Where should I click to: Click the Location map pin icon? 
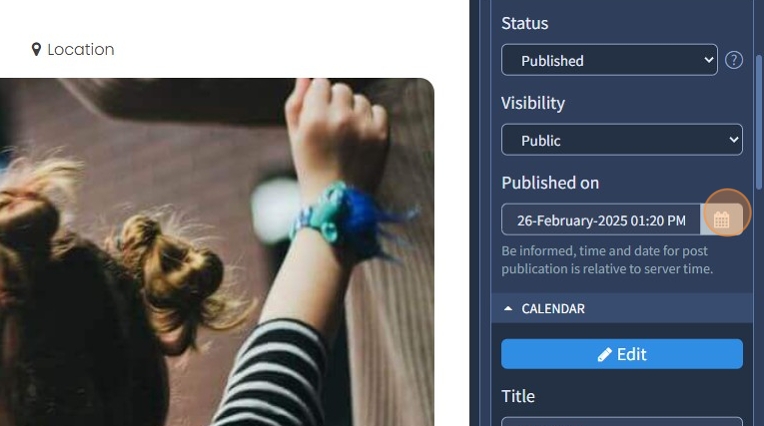tap(36, 49)
